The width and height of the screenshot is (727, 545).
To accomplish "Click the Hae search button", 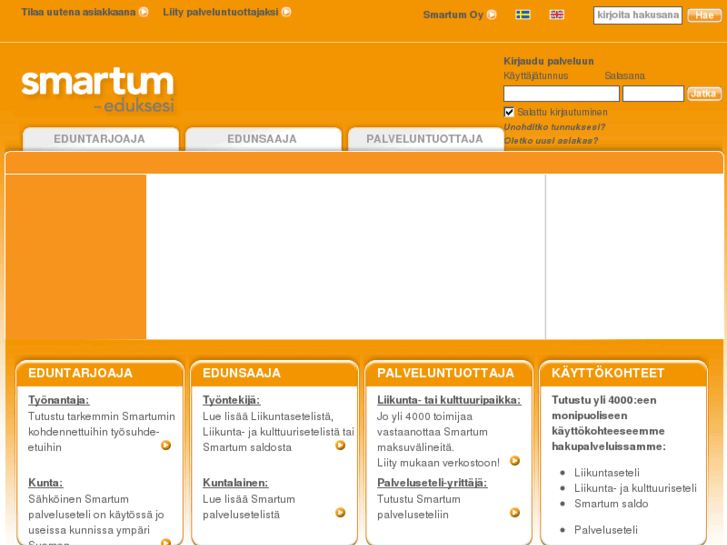I will pos(704,15).
